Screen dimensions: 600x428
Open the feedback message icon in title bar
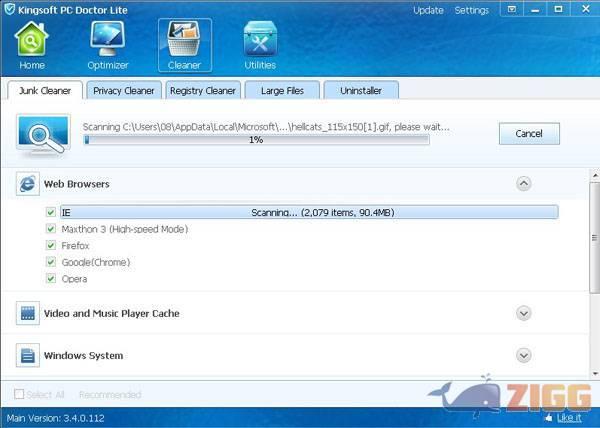(512, 9)
